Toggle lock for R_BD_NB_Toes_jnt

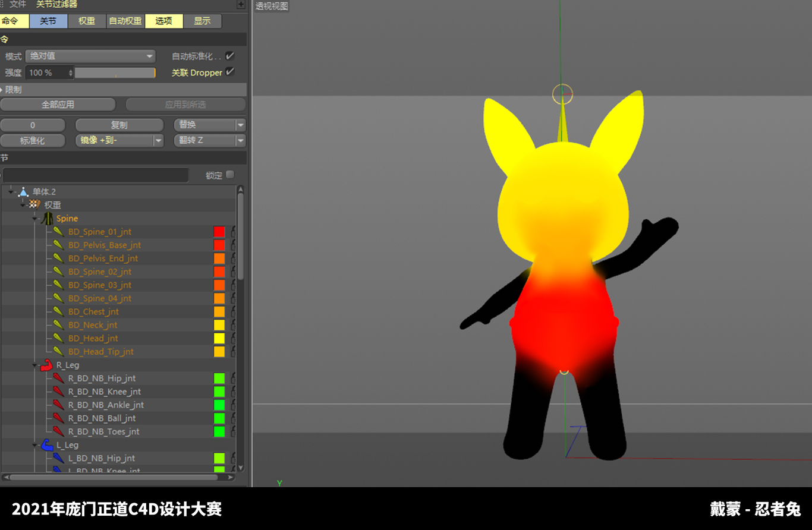[234, 431]
